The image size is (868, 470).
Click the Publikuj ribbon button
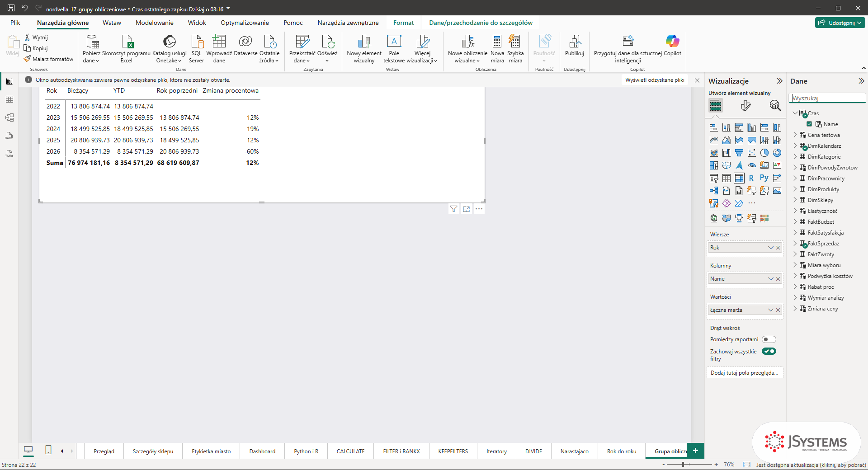(575, 46)
